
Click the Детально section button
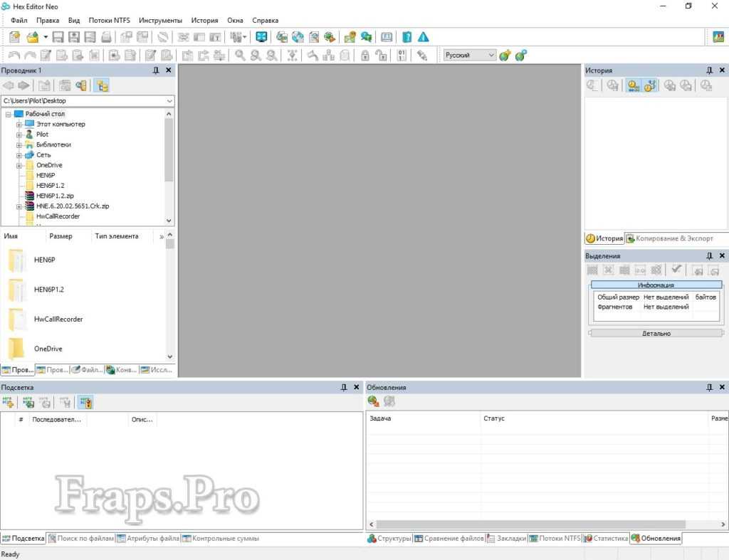click(x=656, y=333)
